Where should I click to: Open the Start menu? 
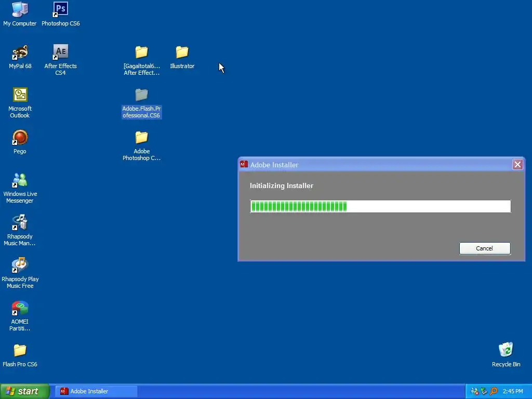tap(25, 391)
